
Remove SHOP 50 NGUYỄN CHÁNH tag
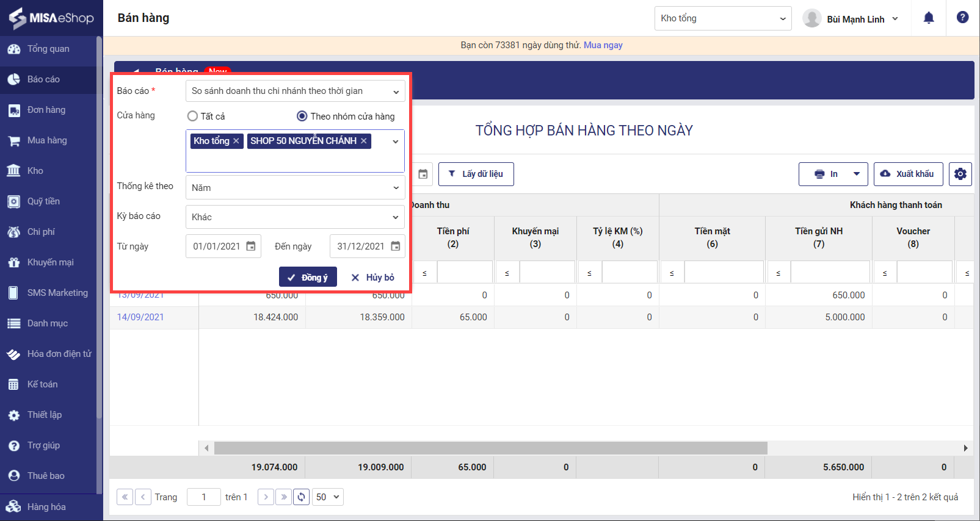coord(363,141)
